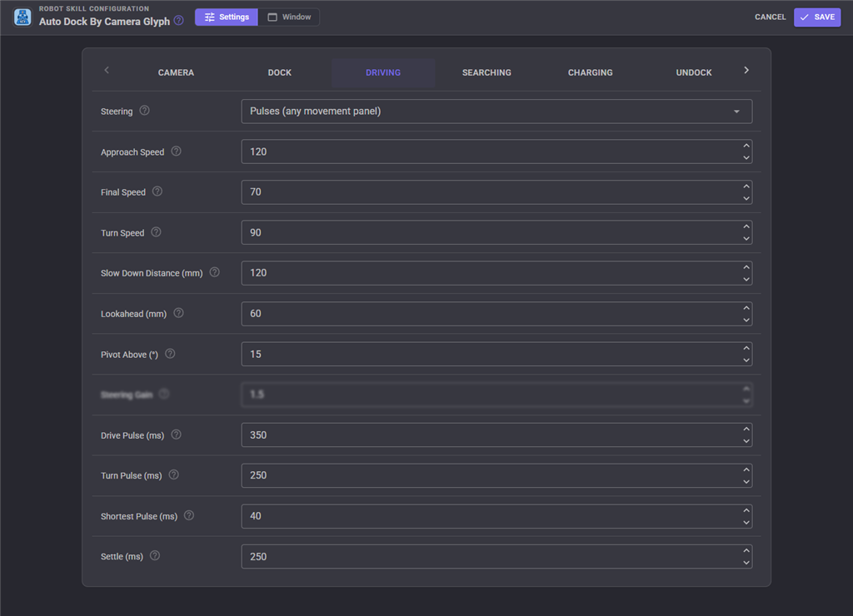Show help for Settle (ms)

pos(155,556)
